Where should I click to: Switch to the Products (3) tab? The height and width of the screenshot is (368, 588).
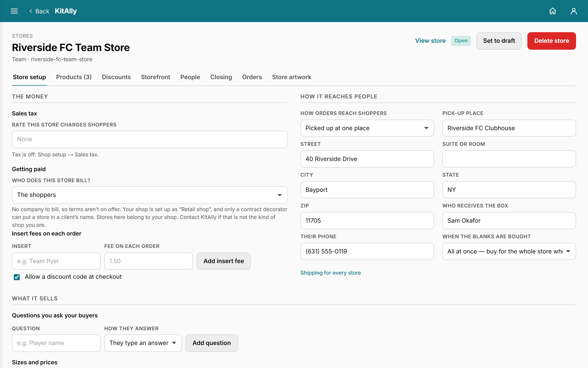click(74, 77)
